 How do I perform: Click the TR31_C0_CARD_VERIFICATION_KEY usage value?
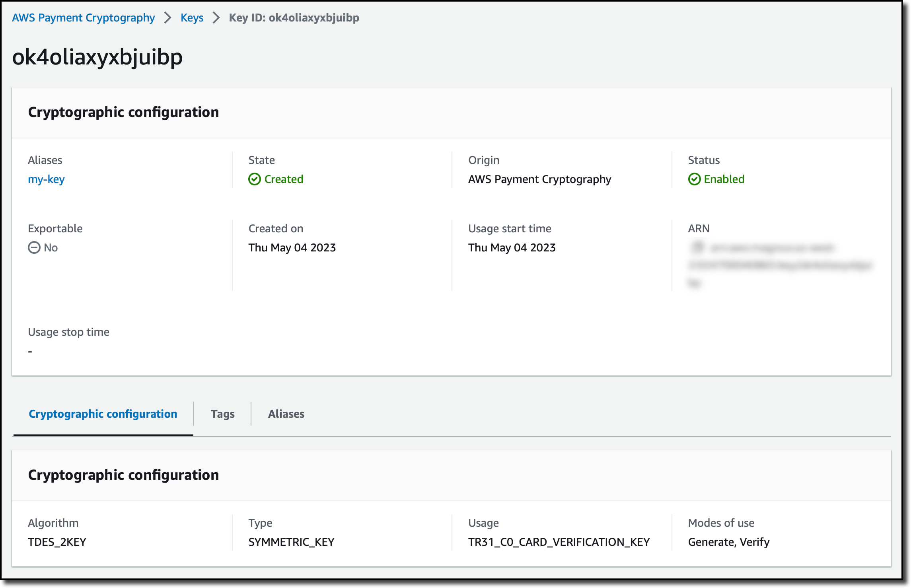coord(559,542)
